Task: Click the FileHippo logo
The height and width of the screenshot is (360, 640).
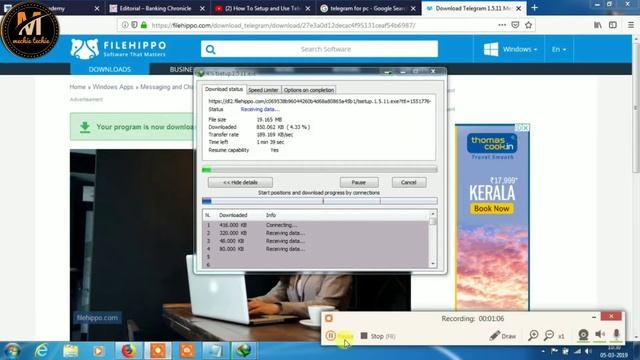Action: pyautogui.click(x=118, y=49)
